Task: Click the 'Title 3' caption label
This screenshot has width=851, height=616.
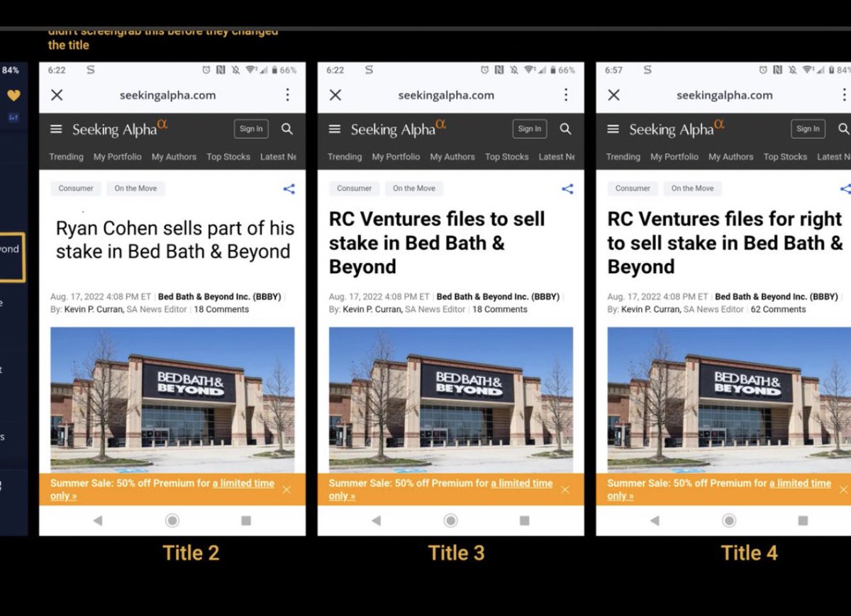Action: pos(457,553)
